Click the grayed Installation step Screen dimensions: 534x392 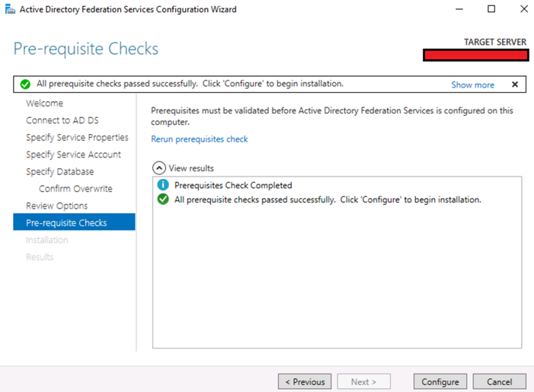[x=47, y=240]
